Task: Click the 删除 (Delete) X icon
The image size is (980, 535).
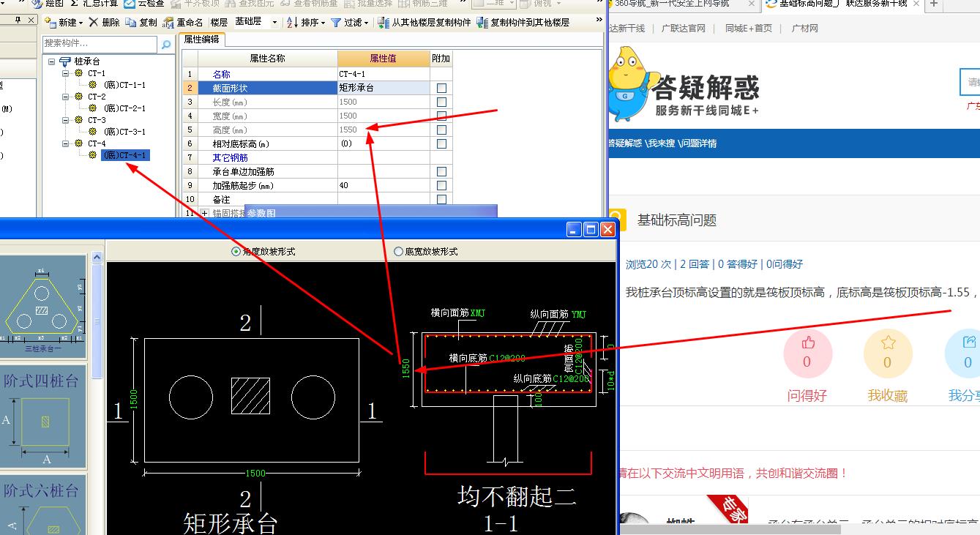Action: 94,23
